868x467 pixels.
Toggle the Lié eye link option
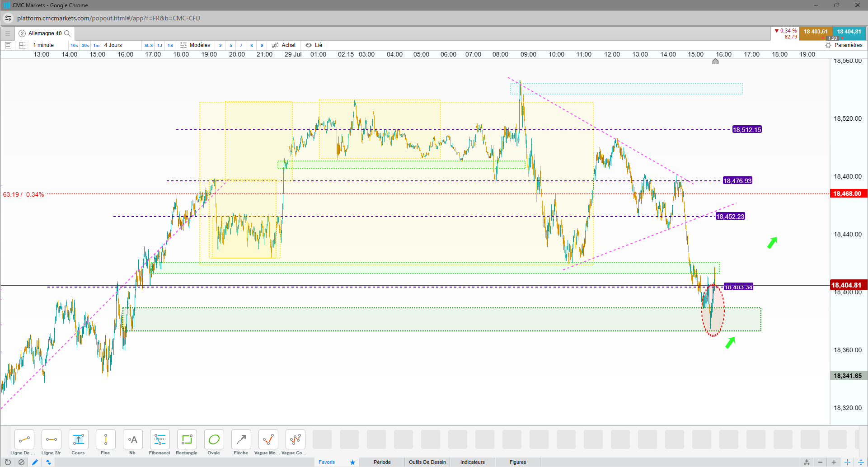[314, 45]
